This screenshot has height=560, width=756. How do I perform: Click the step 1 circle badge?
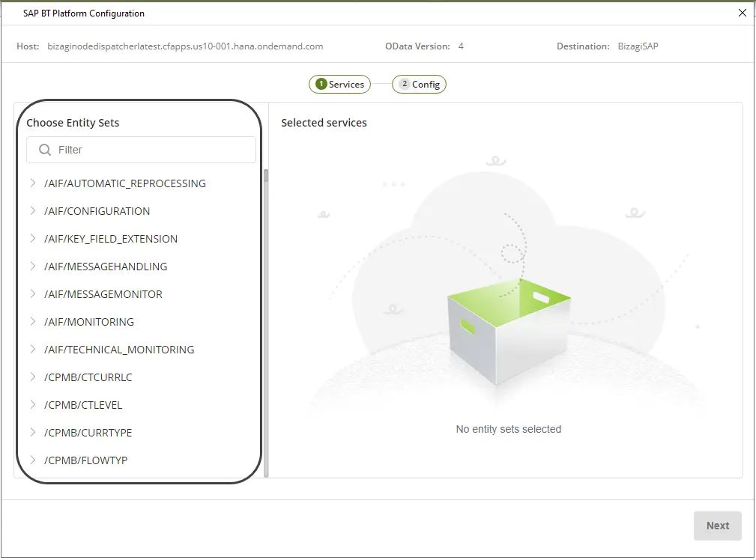[x=321, y=84]
